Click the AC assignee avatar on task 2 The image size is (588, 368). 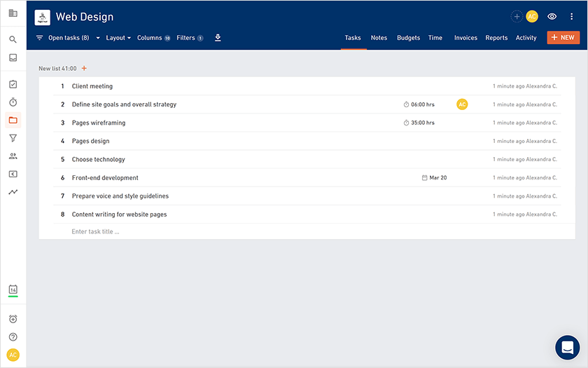coord(462,104)
